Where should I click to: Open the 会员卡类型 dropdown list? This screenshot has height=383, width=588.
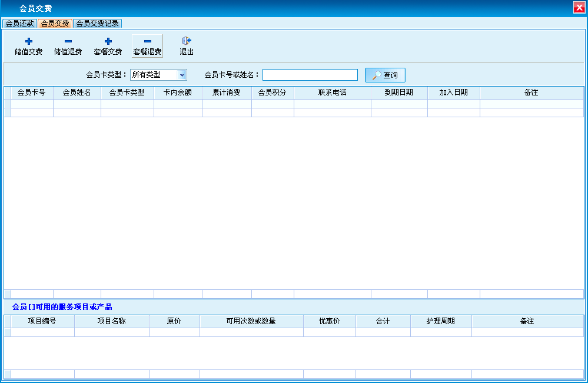(182, 75)
